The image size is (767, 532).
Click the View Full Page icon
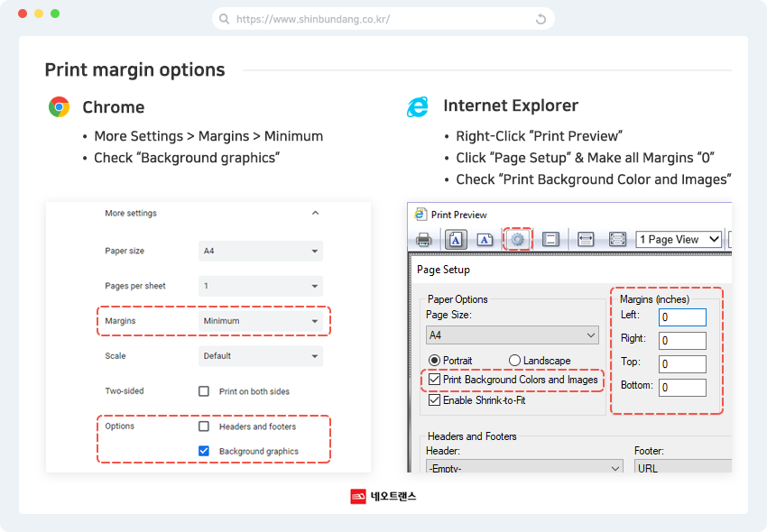coord(617,240)
